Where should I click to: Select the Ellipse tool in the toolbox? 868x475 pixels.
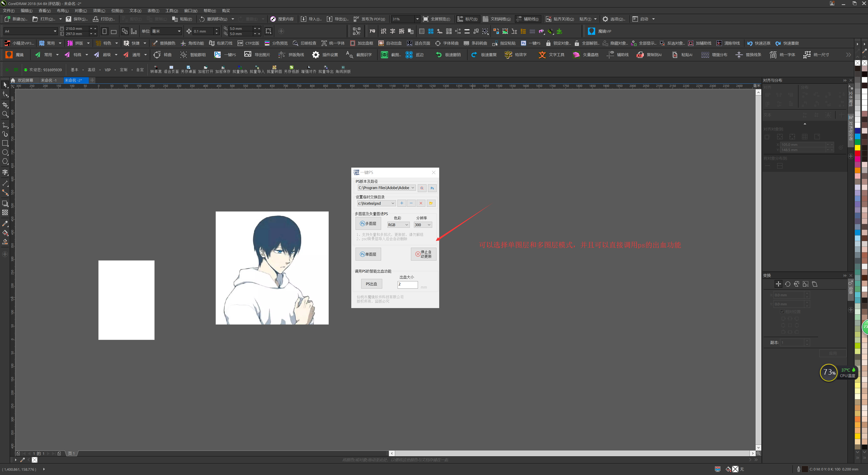(x=5, y=152)
